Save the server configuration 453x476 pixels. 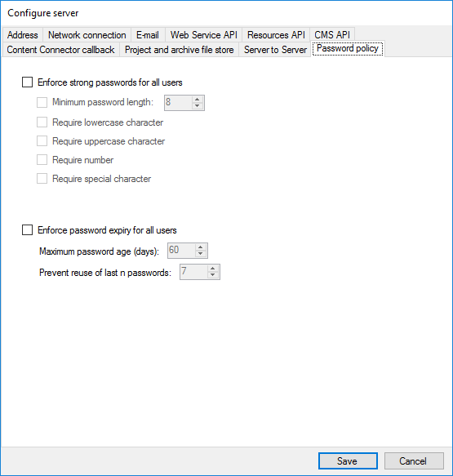[x=348, y=460]
